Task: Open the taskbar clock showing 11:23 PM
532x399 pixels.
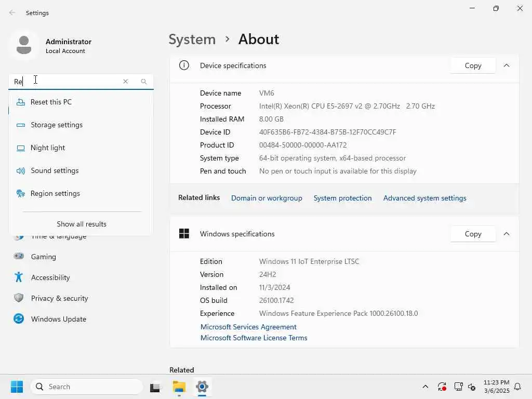Action: [x=496, y=387]
